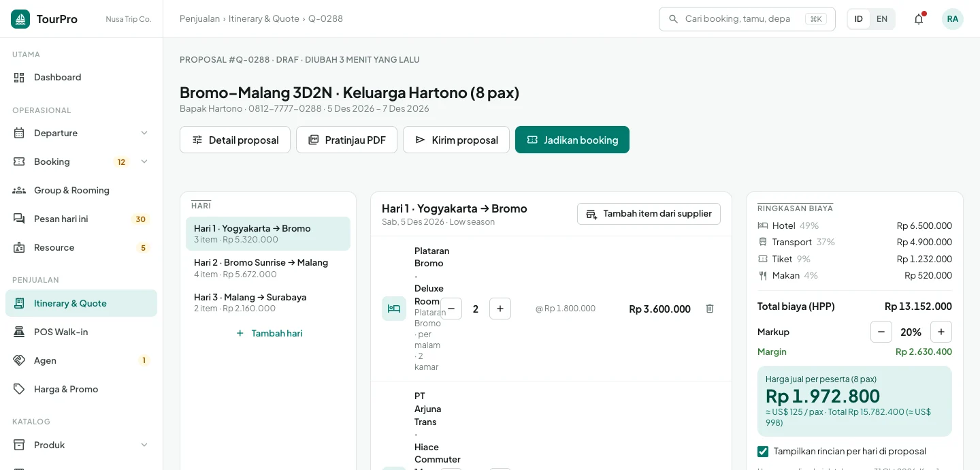
Task: Increase markup percentage
Action: click(x=941, y=332)
